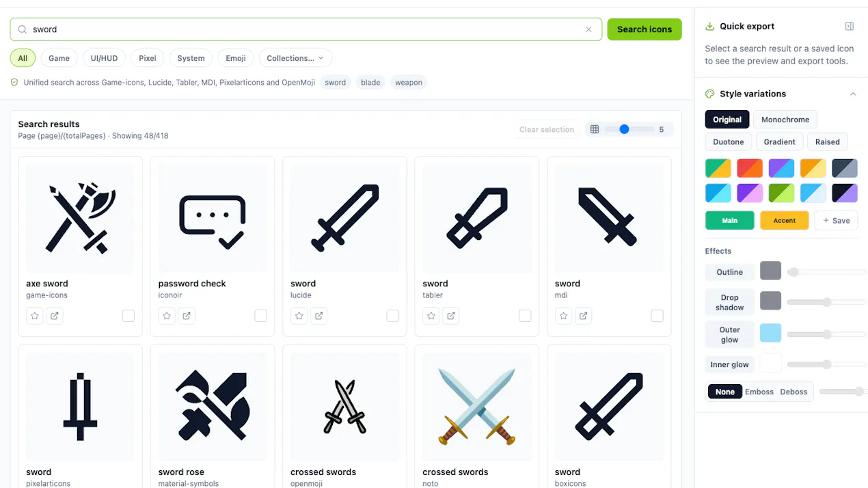
Task: Toggle the Inner glow effect
Action: 730,364
